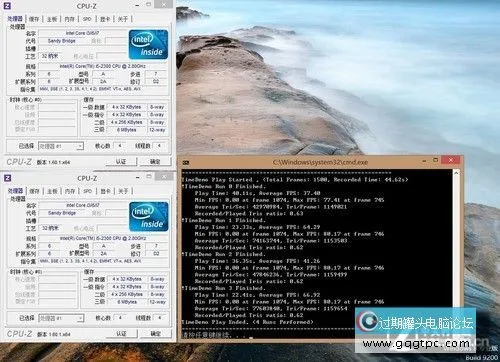Viewport: 500px width, 362px height.
Task: Click the Intel Inside logo in lower CPU-Z window
Action: [148, 217]
